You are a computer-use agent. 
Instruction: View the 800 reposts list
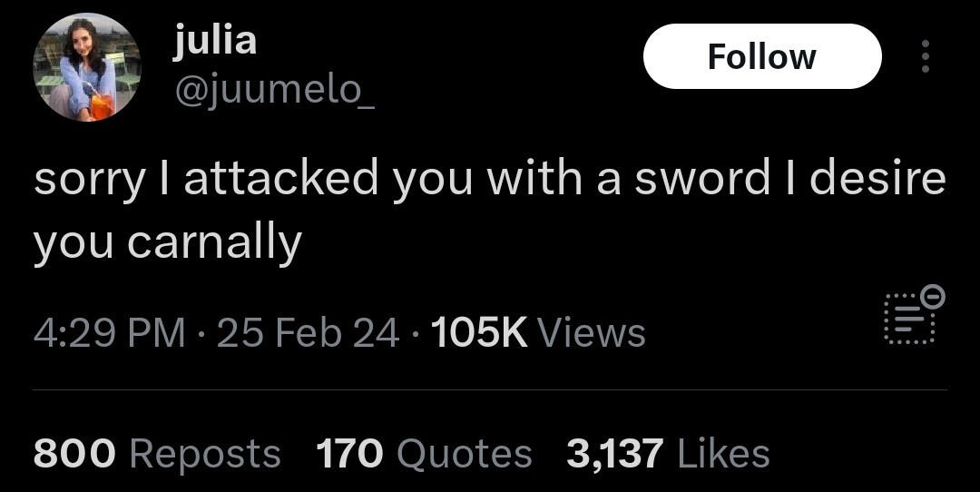click(x=74, y=453)
